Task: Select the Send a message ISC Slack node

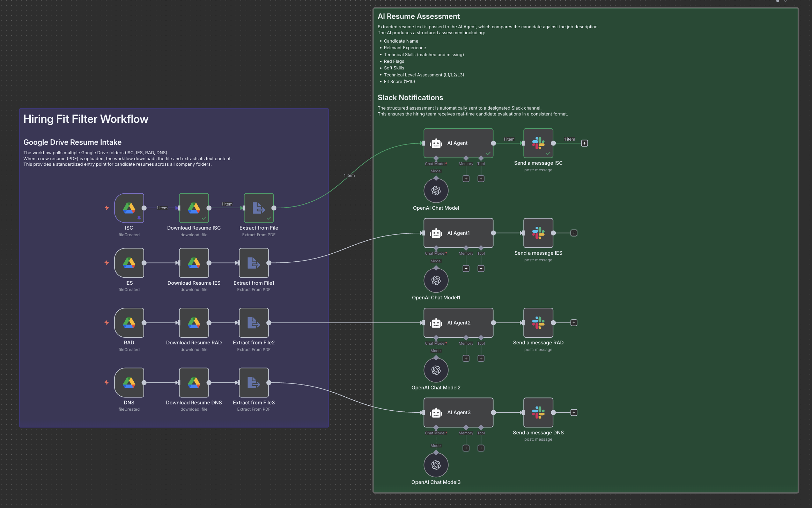Action: click(x=538, y=143)
